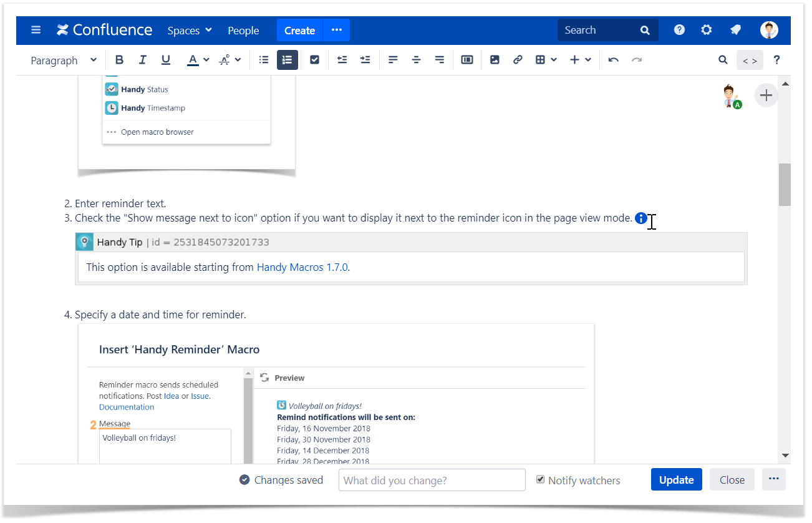
Task: Open the People menu item
Action: [243, 30]
